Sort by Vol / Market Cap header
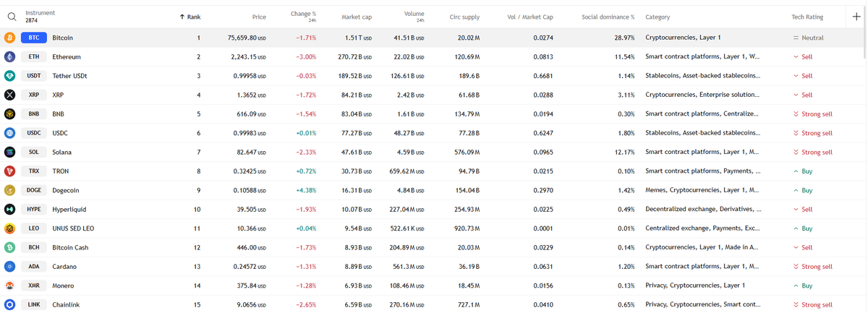This screenshot has height=313, width=868. point(530,17)
